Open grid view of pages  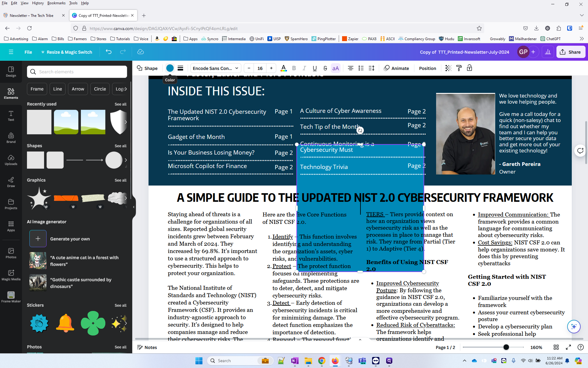(x=556, y=347)
